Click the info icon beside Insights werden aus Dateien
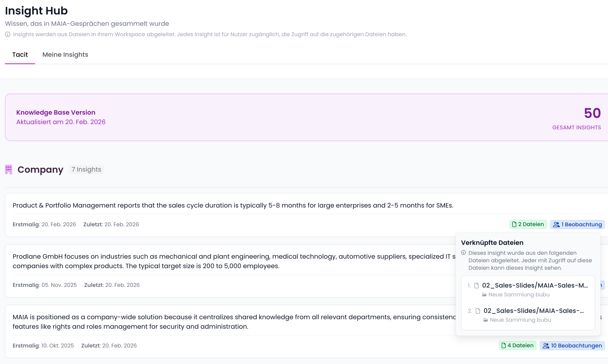The width and height of the screenshot is (608, 364). (8, 34)
